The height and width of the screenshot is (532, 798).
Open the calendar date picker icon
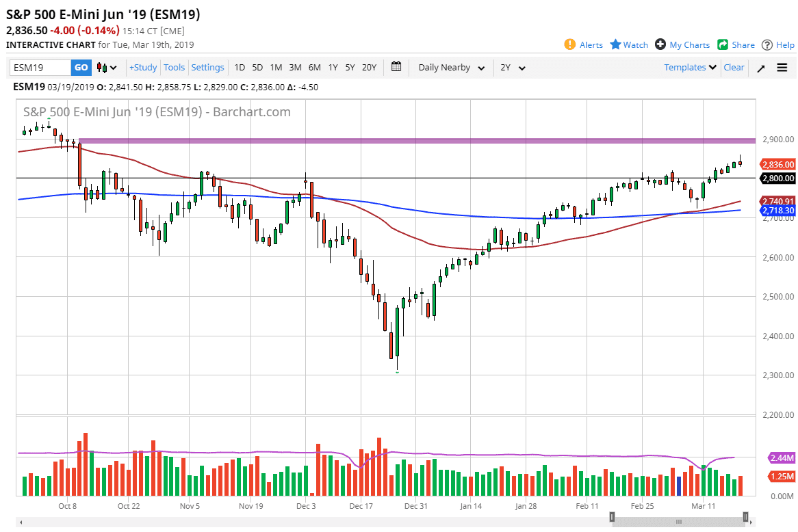point(396,67)
